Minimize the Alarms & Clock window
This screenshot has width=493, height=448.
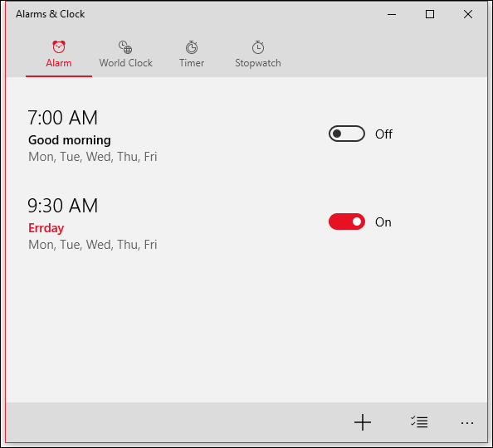[x=392, y=14]
